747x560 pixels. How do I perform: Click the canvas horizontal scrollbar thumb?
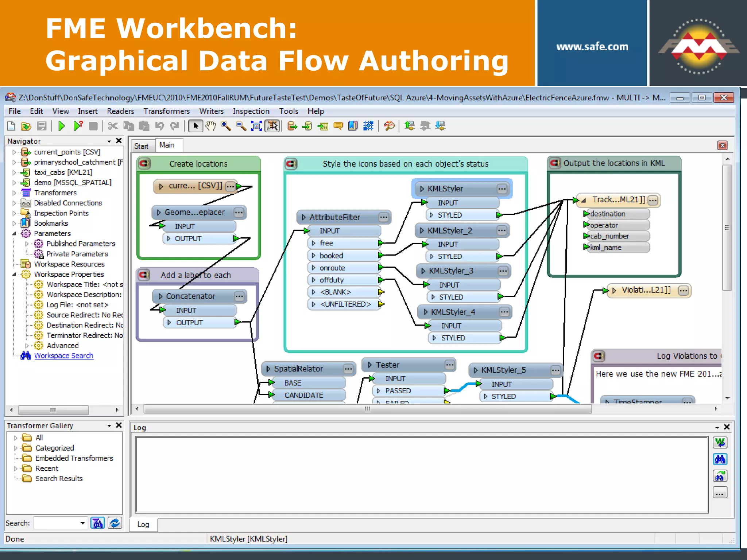368,409
